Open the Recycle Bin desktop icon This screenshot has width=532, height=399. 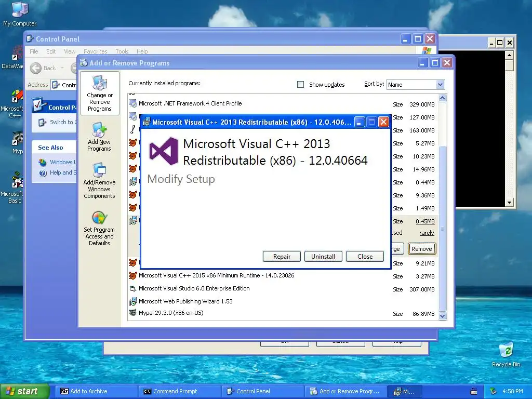[506, 355]
